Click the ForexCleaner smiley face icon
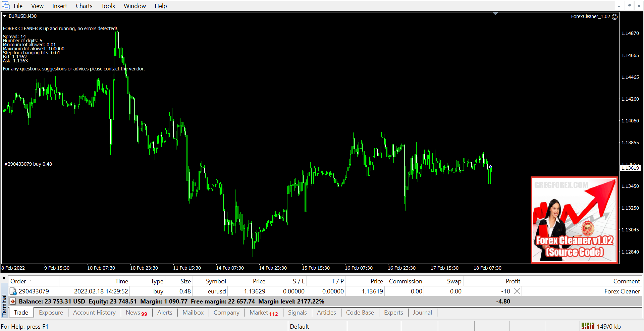This screenshot has width=644, height=331. pyautogui.click(x=615, y=17)
